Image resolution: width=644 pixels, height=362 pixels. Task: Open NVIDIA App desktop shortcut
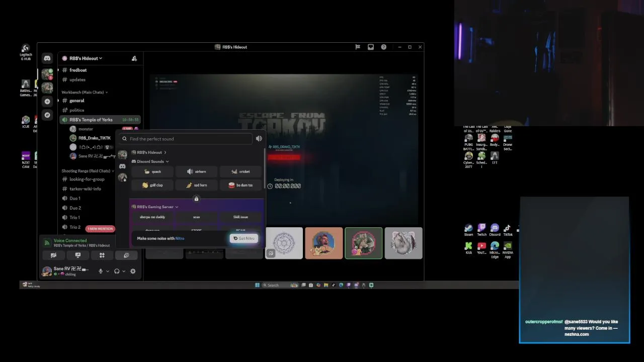tap(508, 250)
